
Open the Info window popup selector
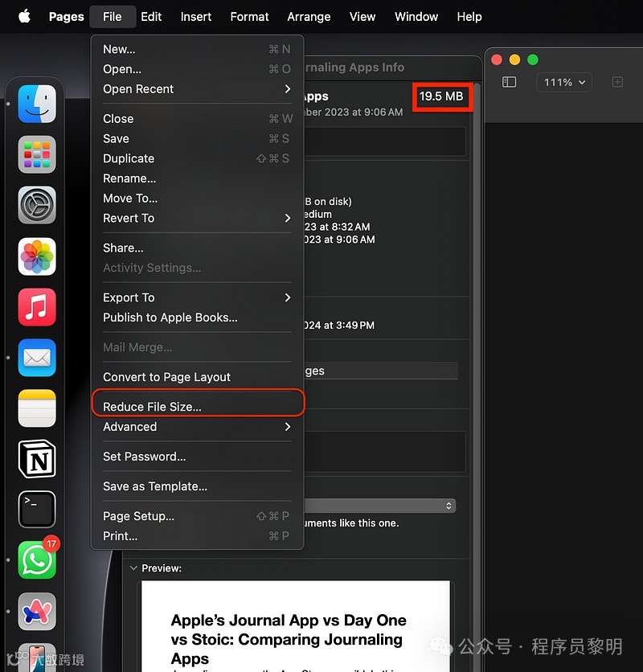point(380,506)
